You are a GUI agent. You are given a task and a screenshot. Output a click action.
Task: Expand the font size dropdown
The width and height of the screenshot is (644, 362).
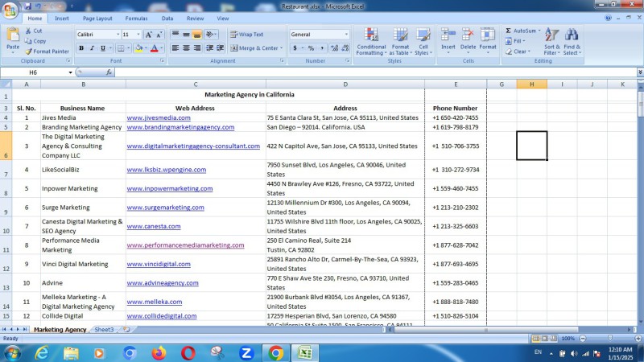[138, 35]
